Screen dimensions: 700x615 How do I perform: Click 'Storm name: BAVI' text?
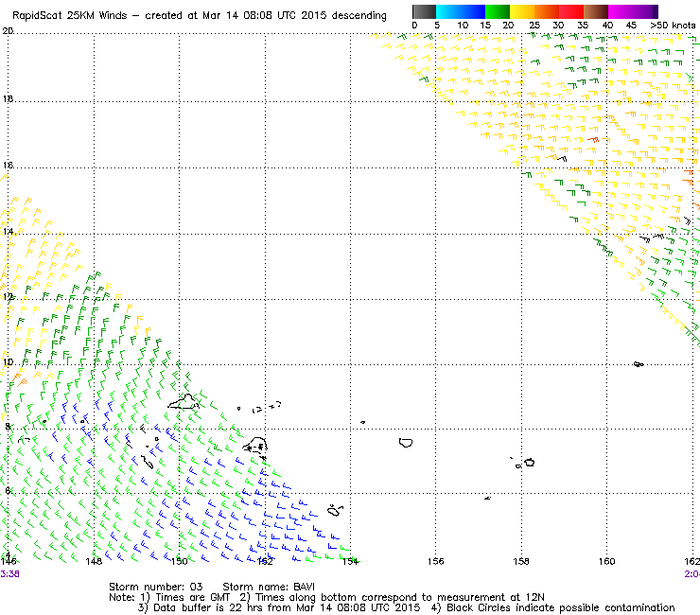(x=269, y=587)
